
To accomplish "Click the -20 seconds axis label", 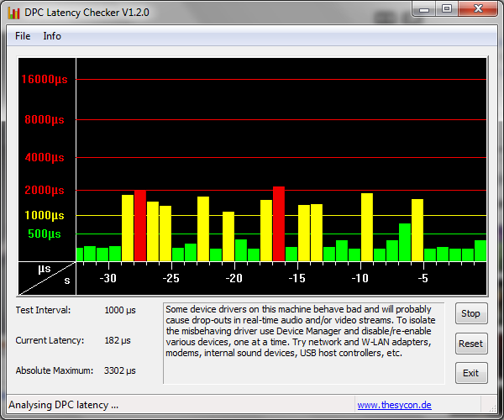I will pos(234,278).
